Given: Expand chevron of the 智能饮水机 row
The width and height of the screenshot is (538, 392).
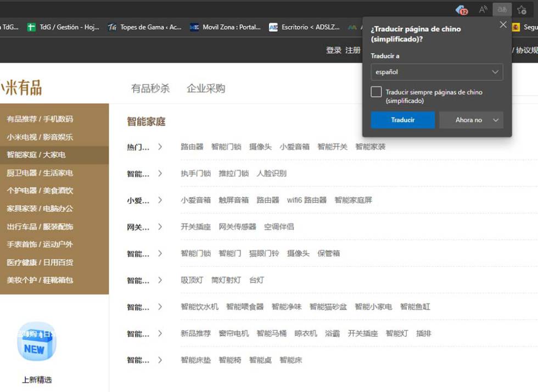Looking at the screenshot, I should click(x=160, y=307).
